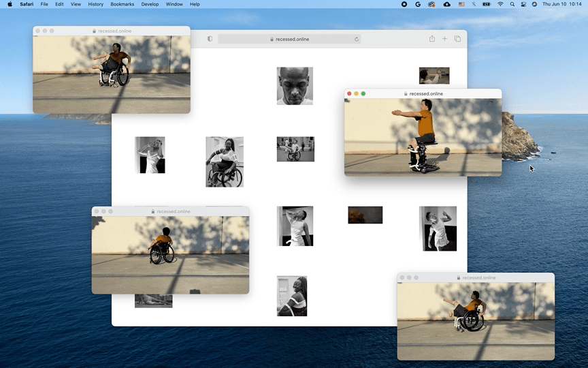Click the leaning wheelchair dancer video with outstretched arm

pos(476,322)
